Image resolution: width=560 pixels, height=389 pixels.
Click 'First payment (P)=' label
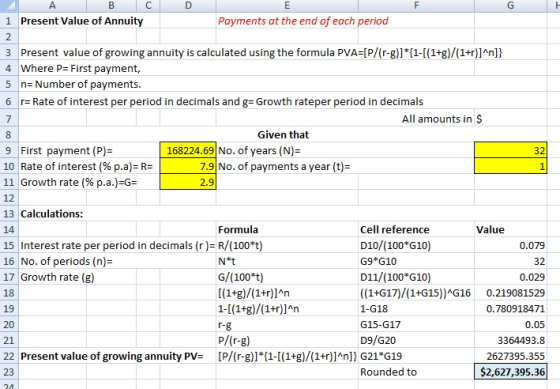[x=66, y=150]
